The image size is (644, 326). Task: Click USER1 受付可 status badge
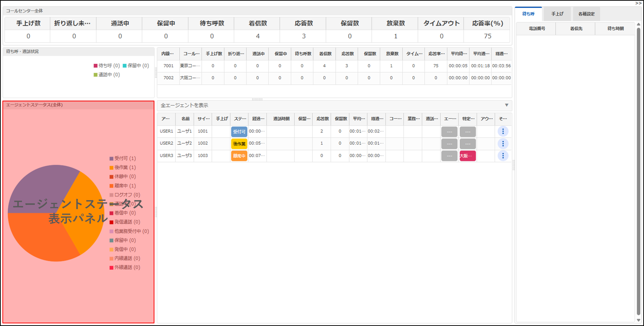[x=239, y=132]
